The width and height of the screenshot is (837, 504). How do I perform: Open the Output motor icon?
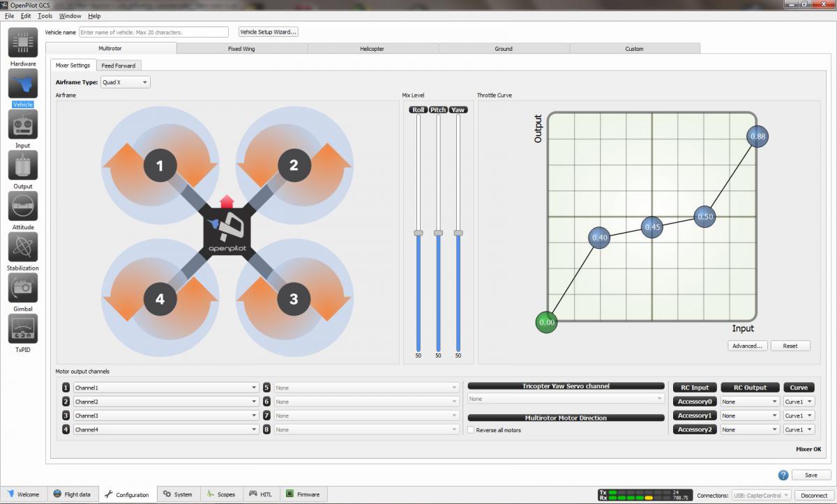23,165
